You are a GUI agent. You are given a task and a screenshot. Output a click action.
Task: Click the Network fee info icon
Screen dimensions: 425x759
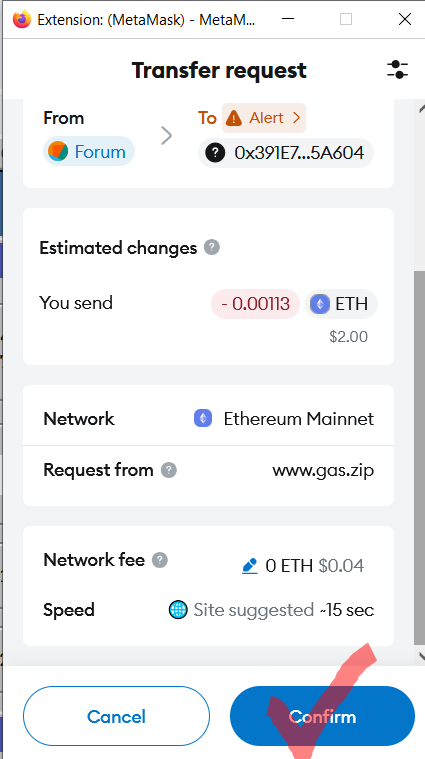[x=160, y=560]
